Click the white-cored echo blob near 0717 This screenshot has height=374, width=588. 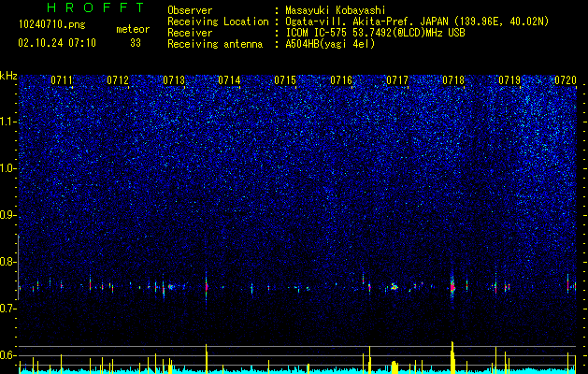point(394,287)
